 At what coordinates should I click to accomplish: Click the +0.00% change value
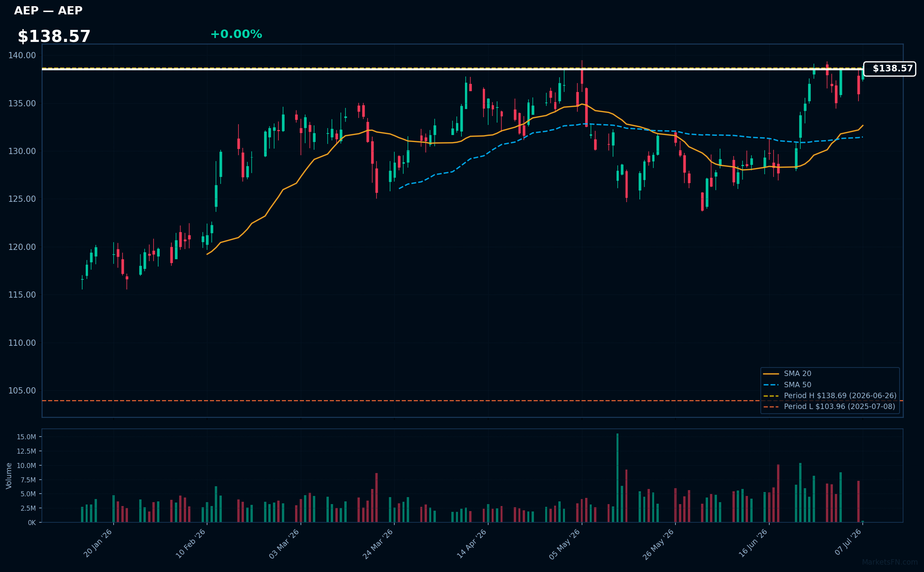(x=236, y=34)
